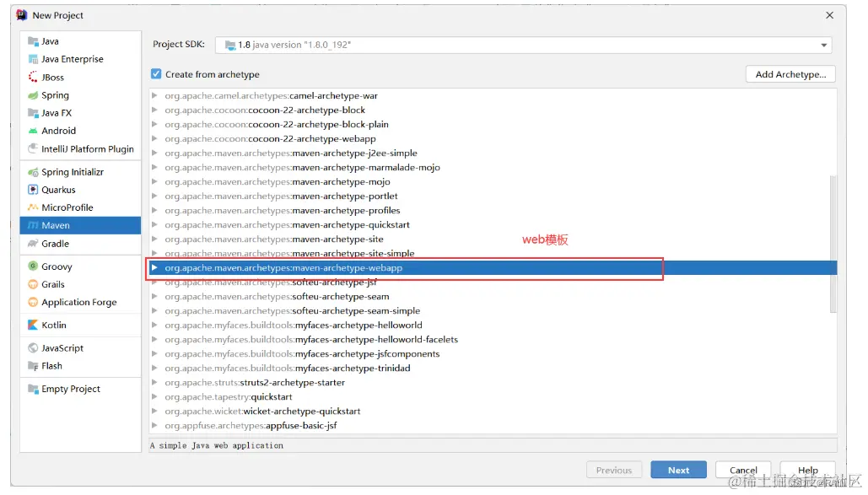The width and height of the screenshot is (868, 495).
Task: Open Spring Initializr icon
Action: click(x=33, y=172)
